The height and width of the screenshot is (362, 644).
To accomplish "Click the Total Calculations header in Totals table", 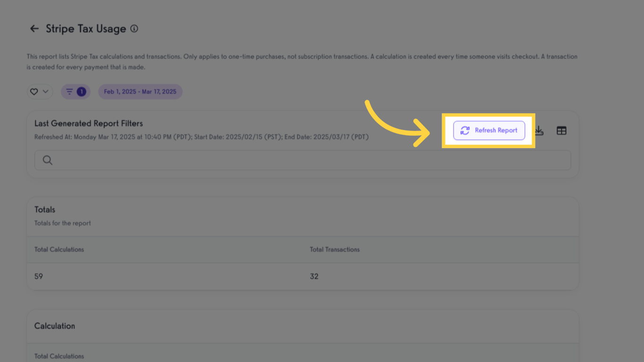I will pos(59,249).
